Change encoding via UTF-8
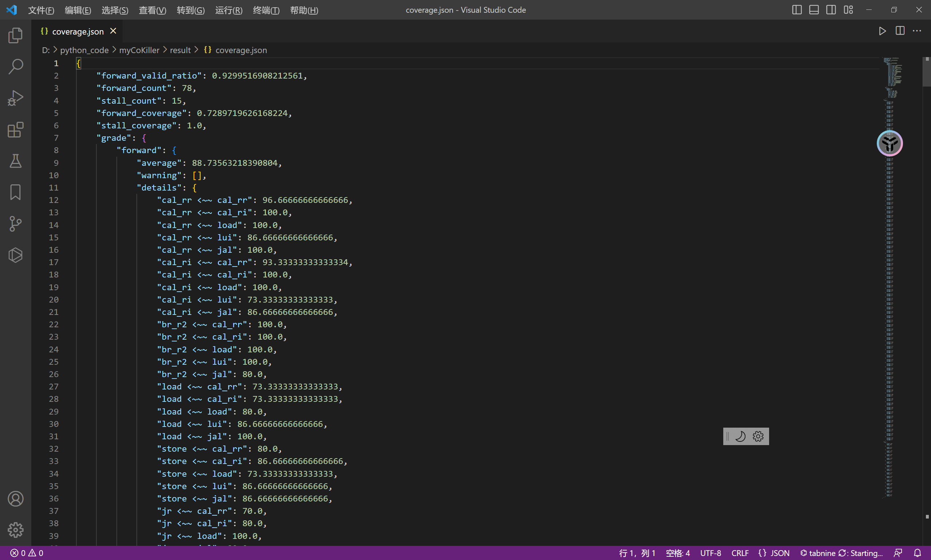This screenshot has width=931, height=560. (x=711, y=553)
